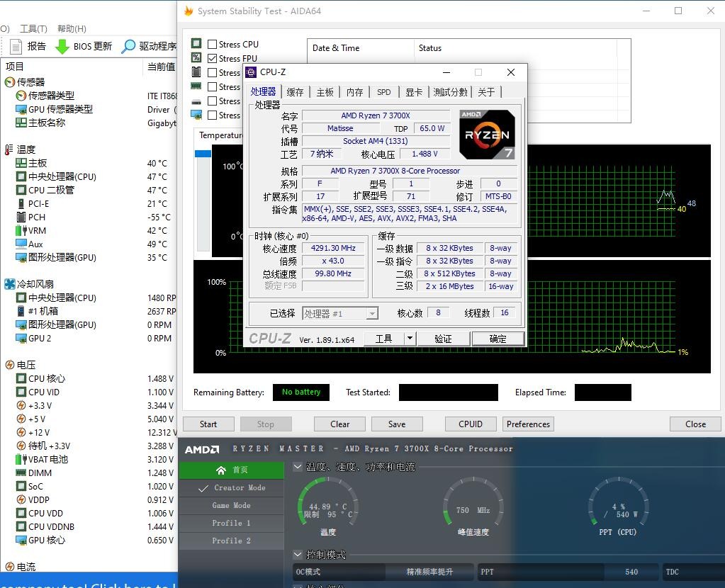Image resolution: width=725 pixels, height=588 pixels.
Task: Click the percent icon beside Stress FPU
Action: click(x=196, y=57)
